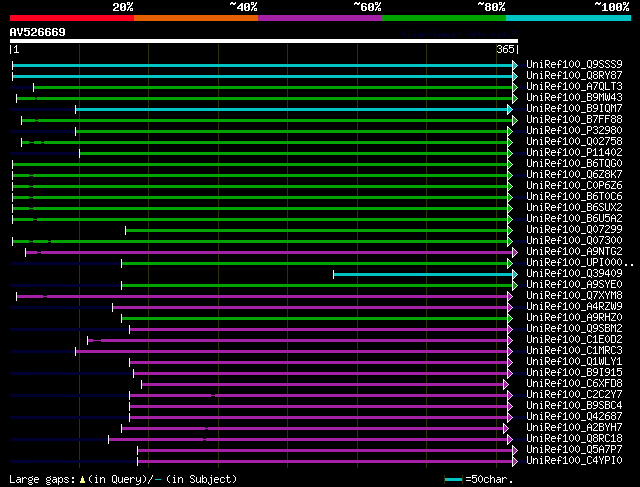Select the UniRef100_Q07300 label
Image resolution: width=640 pixels, height=487 pixels.
(574, 240)
